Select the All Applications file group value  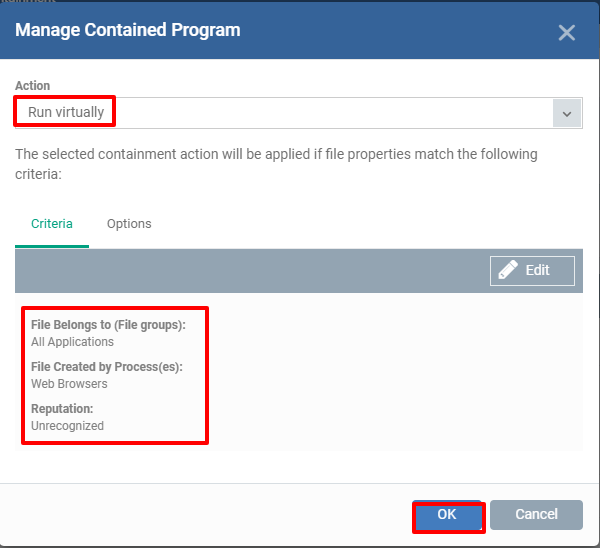point(72,342)
